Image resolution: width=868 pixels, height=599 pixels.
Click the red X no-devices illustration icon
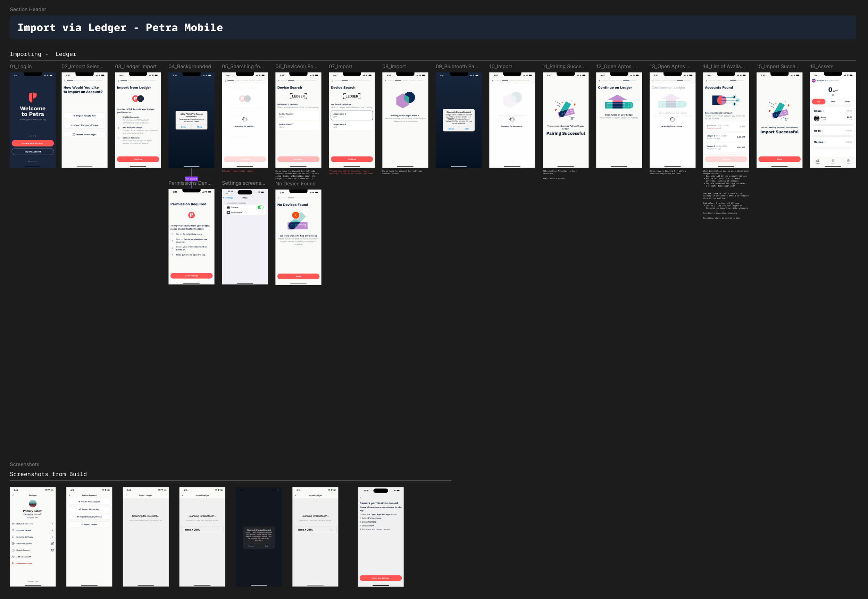click(296, 216)
